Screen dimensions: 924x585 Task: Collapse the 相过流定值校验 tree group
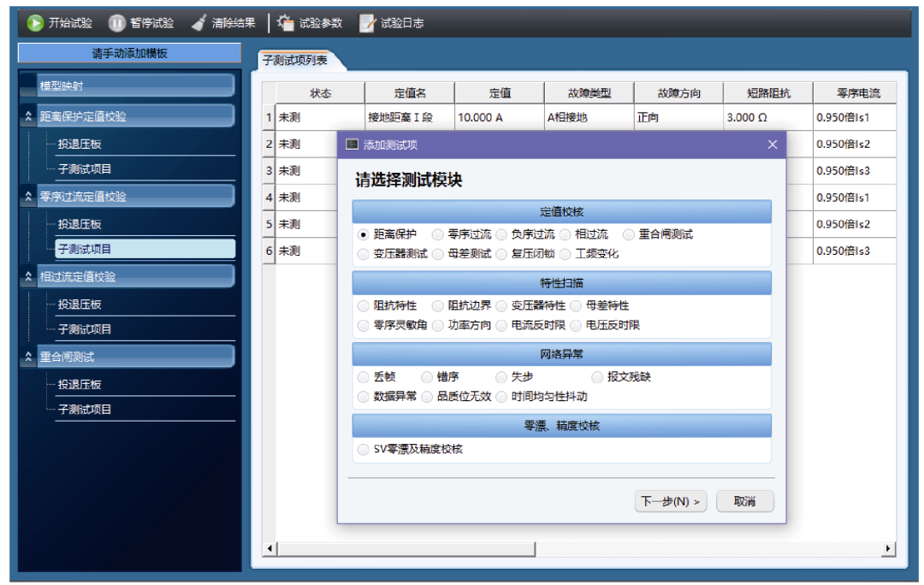pyautogui.click(x=27, y=277)
